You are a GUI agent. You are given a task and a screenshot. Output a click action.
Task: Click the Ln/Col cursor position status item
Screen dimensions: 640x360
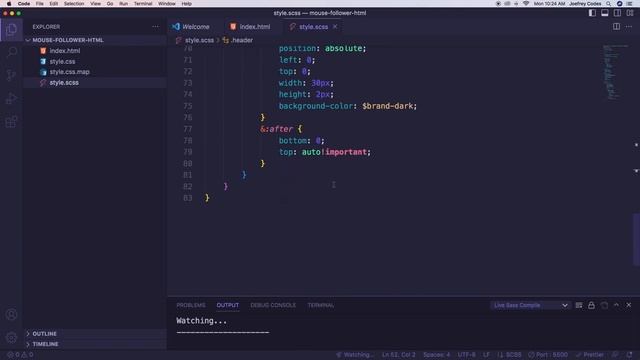[x=398, y=355]
